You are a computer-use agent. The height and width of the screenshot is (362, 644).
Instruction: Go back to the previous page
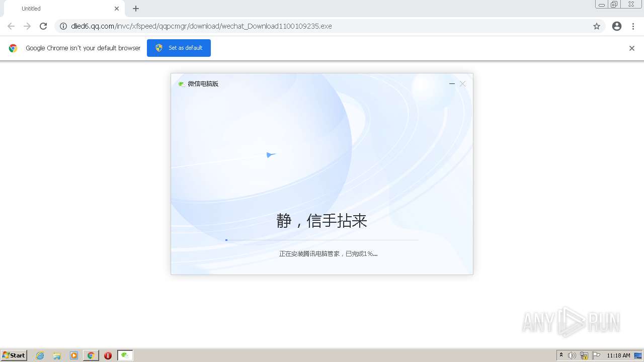pyautogui.click(x=11, y=26)
